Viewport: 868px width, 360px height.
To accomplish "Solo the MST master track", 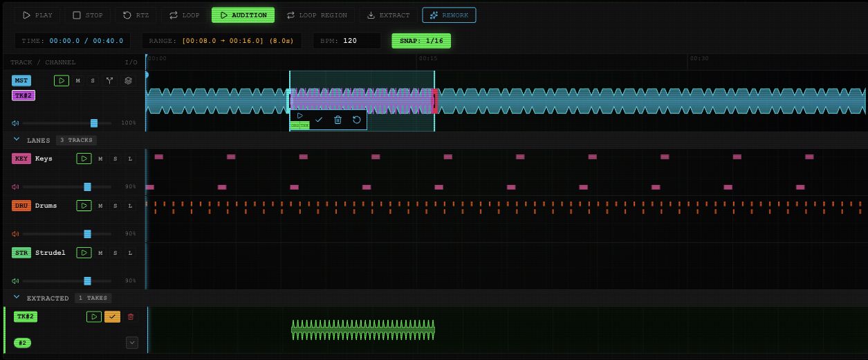I will [93, 81].
